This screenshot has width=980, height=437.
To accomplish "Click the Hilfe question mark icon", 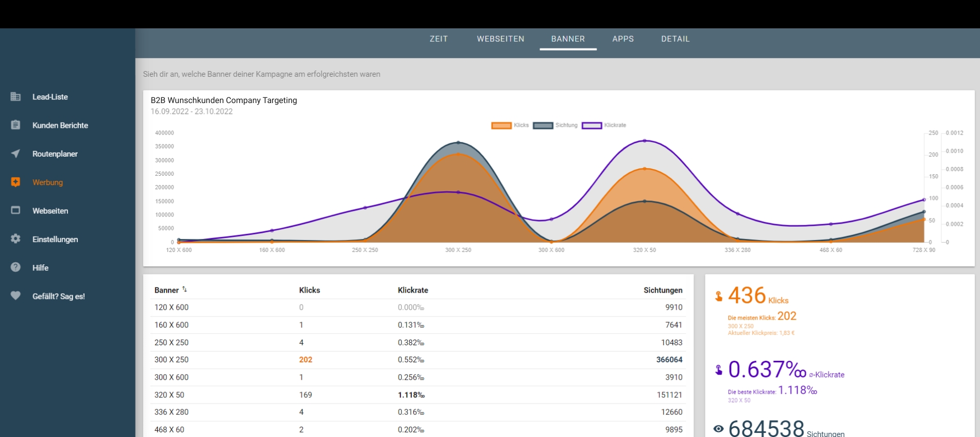I will click(x=15, y=267).
